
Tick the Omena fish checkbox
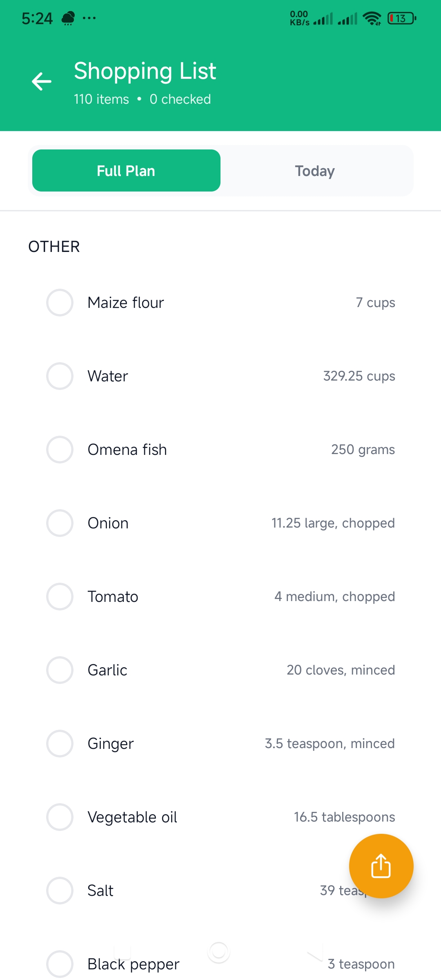coord(60,450)
